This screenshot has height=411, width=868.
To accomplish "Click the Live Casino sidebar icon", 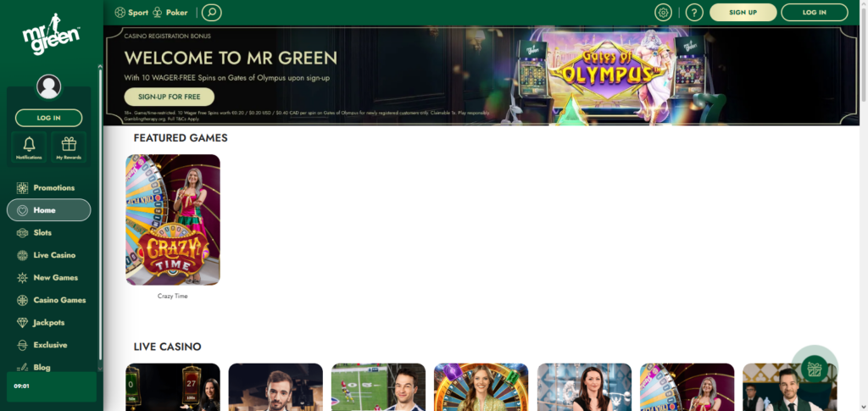I will [22, 255].
